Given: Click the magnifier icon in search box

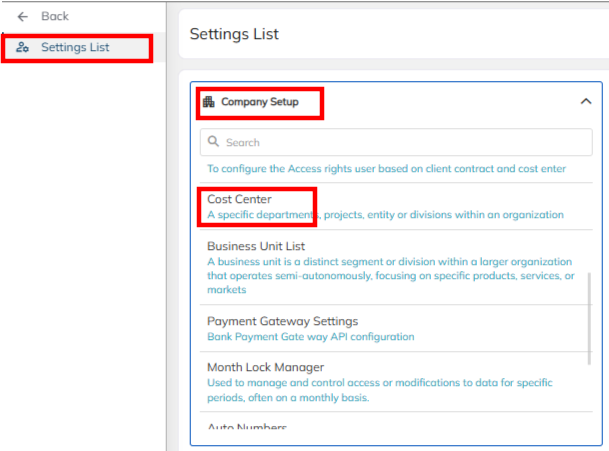Looking at the screenshot, I should coord(213,143).
